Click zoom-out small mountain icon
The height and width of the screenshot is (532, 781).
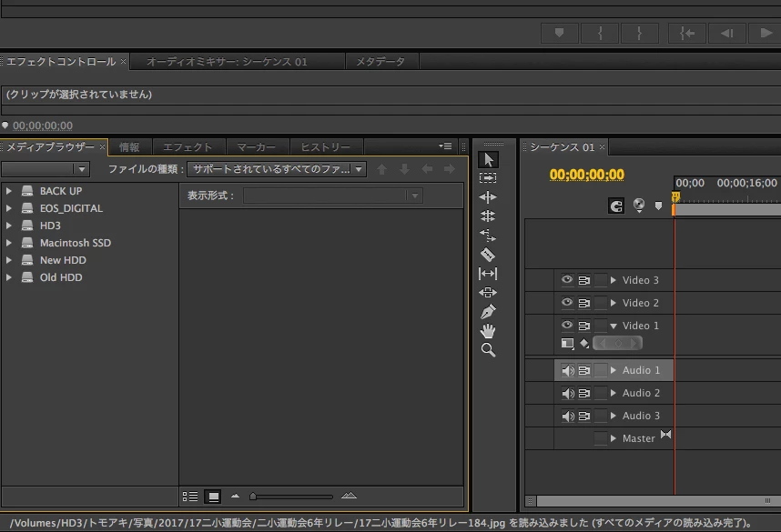click(235, 496)
